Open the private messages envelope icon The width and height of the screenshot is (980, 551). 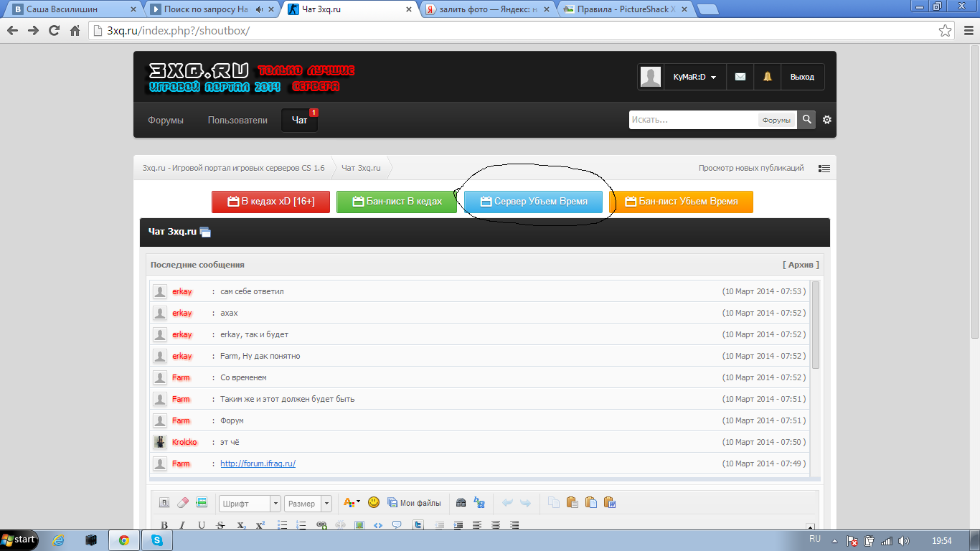(740, 77)
